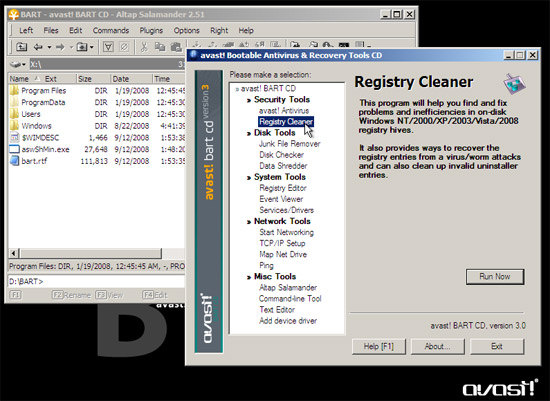The image size is (550, 401).
Task: Sort file list by Time column header
Action: click(169, 79)
